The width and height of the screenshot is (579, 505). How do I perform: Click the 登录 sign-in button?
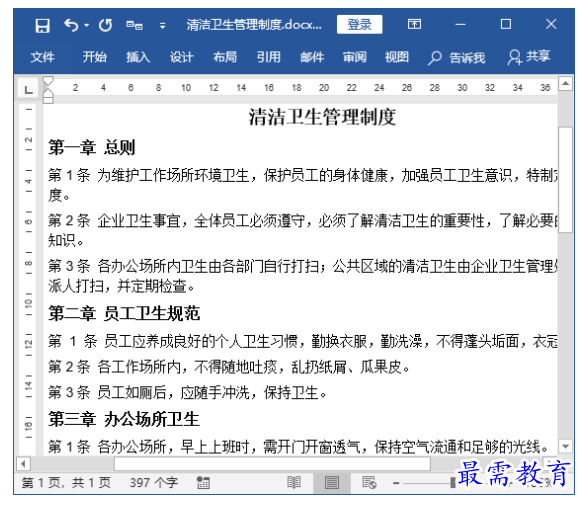(359, 24)
